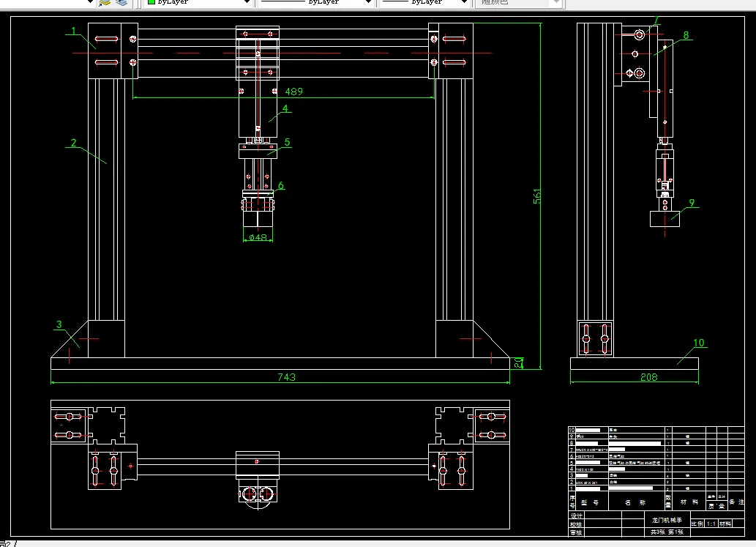
Task: Open the ByLayer linetype dropdown
Action: tap(316, 2)
